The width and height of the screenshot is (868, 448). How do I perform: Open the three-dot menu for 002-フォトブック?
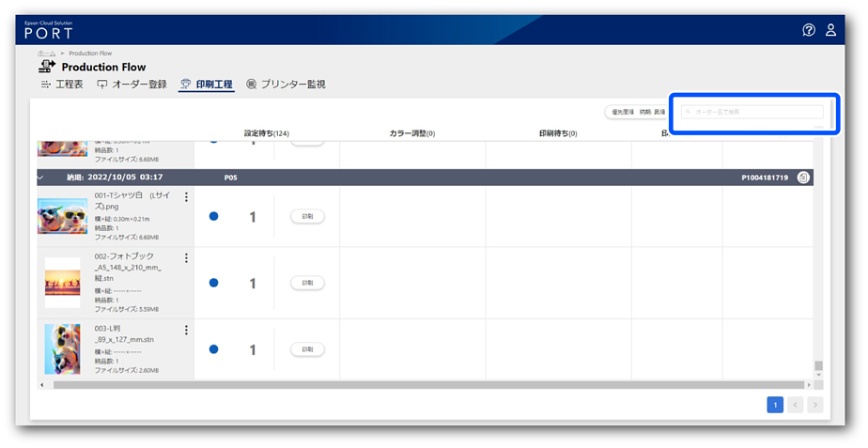pos(186,258)
